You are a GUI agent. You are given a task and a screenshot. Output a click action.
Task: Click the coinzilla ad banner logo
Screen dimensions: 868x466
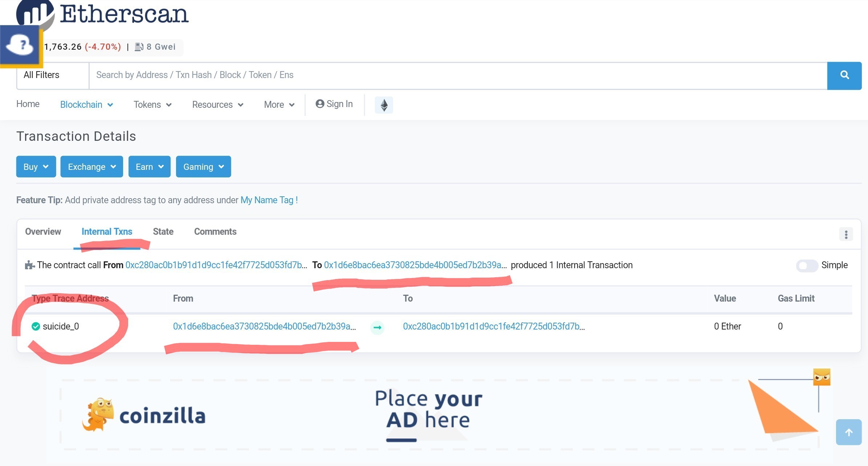[144, 415]
